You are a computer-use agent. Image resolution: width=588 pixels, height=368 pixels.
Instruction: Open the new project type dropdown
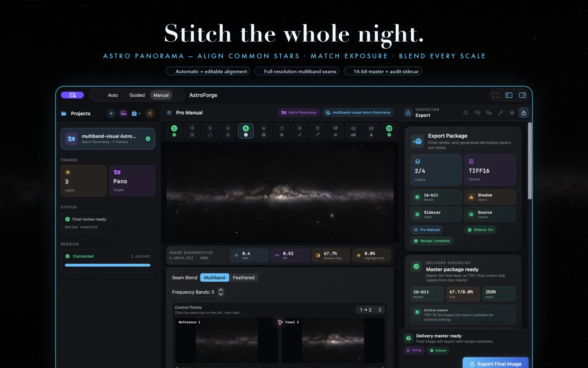136,113
